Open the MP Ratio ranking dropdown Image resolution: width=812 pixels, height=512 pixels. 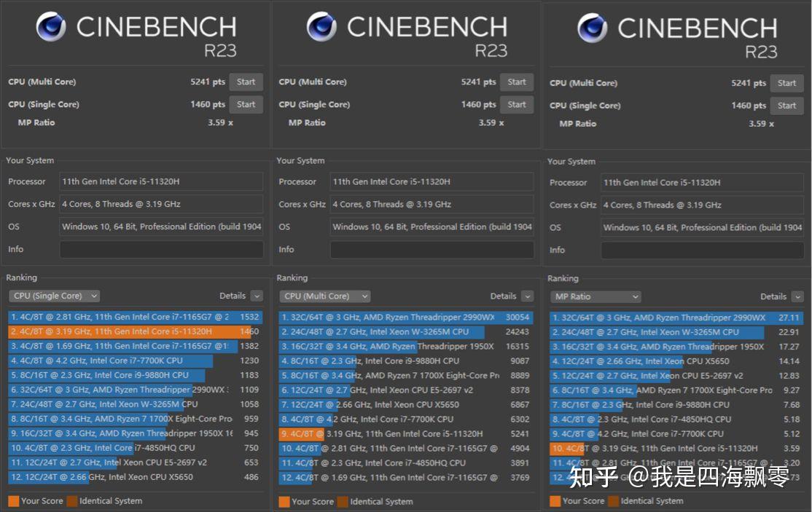click(x=596, y=297)
